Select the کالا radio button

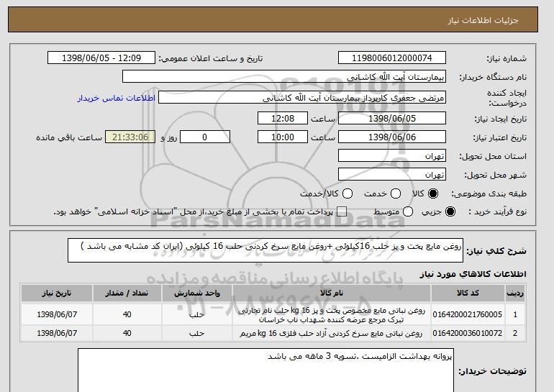(x=433, y=193)
